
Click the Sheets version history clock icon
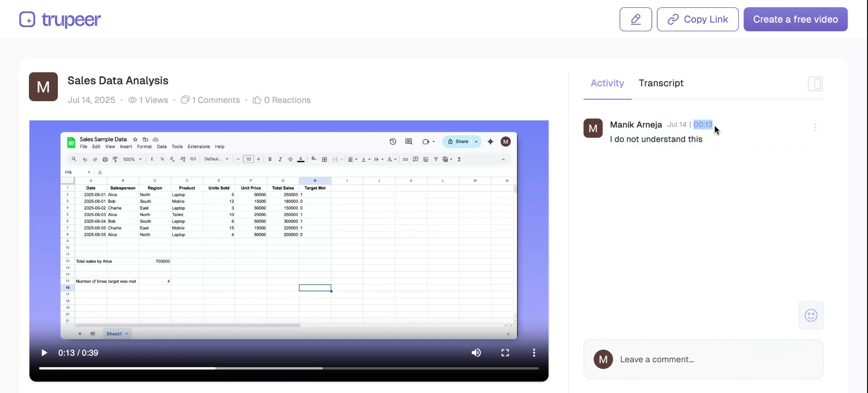[x=393, y=141]
